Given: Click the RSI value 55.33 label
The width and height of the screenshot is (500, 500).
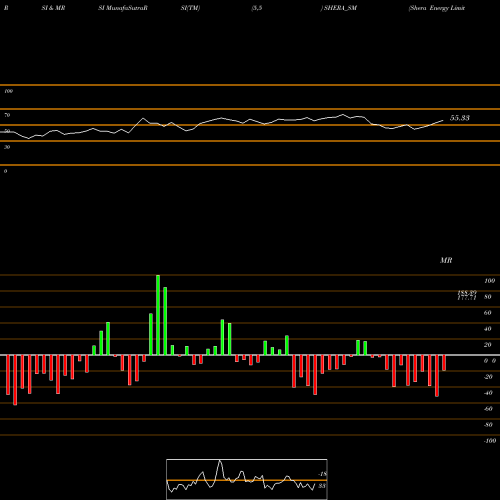Looking at the screenshot, I should (460, 118).
